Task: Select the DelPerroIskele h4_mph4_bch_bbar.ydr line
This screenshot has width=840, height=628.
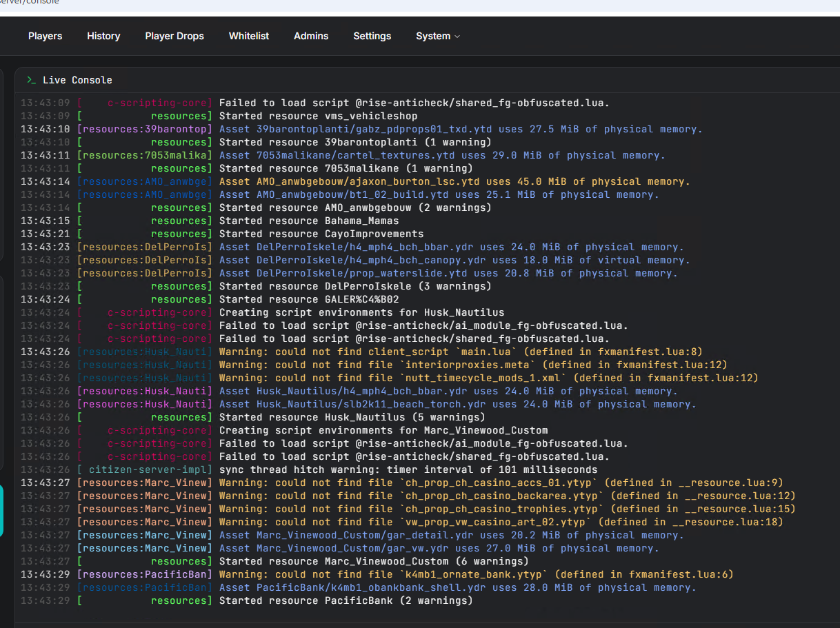Action: (452, 247)
